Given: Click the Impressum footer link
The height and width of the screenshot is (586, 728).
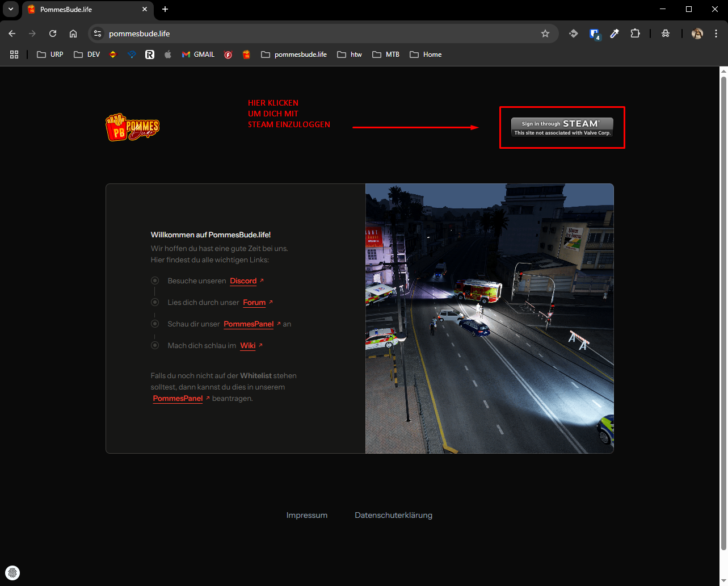Looking at the screenshot, I should coord(306,516).
